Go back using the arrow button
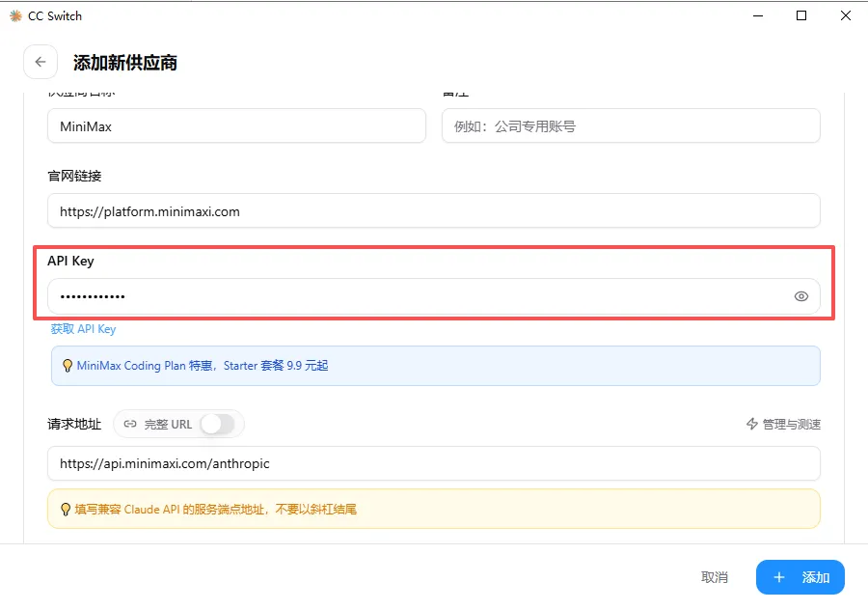Viewport: 868px width, 610px height. [41, 62]
